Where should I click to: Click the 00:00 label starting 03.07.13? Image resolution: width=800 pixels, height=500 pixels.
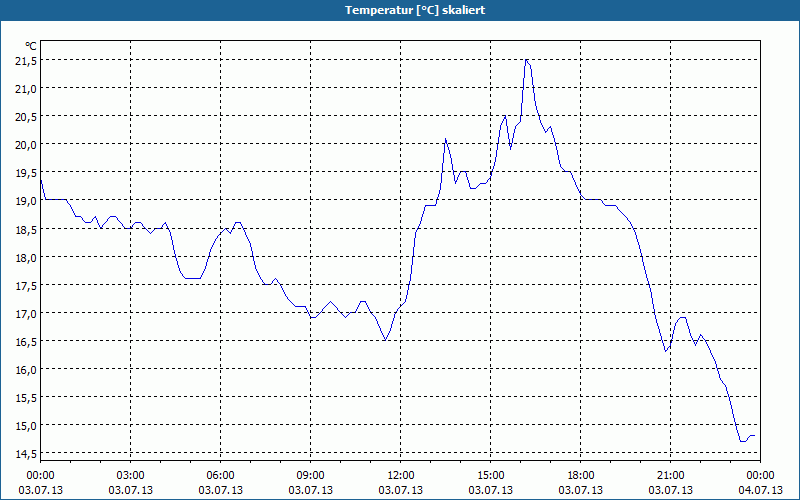pos(41,476)
